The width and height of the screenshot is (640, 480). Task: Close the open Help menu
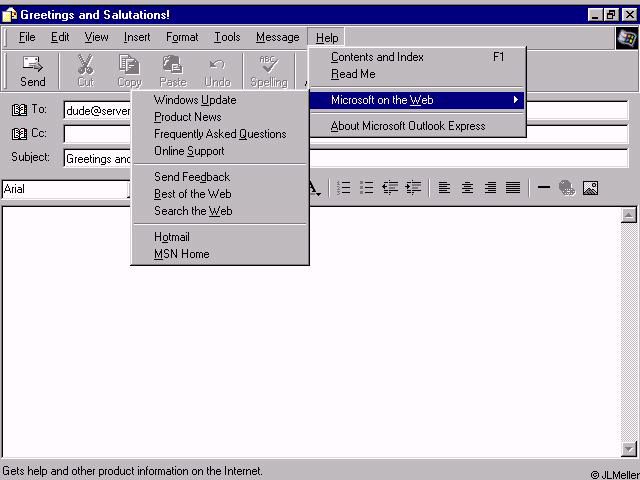tap(327, 38)
